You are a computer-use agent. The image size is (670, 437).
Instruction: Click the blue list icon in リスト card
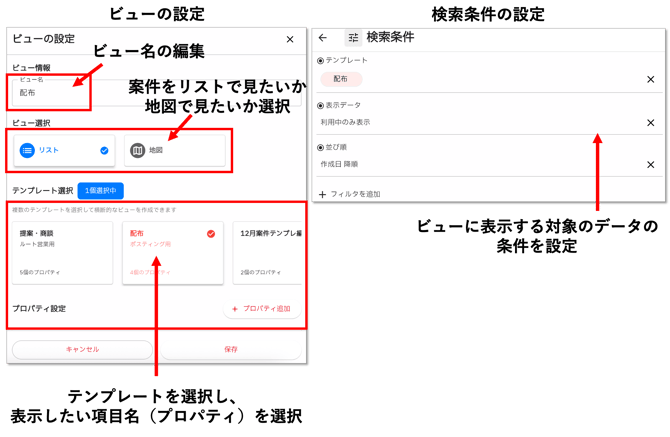28,150
